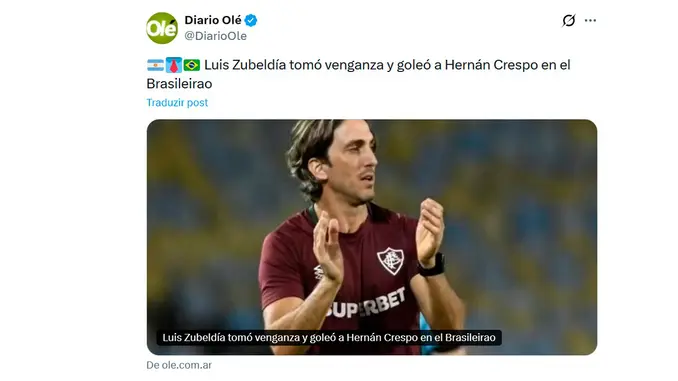Click the SUPERBET sponsor text on shirt
The width and height of the screenshot is (678, 381).
[365, 304]
